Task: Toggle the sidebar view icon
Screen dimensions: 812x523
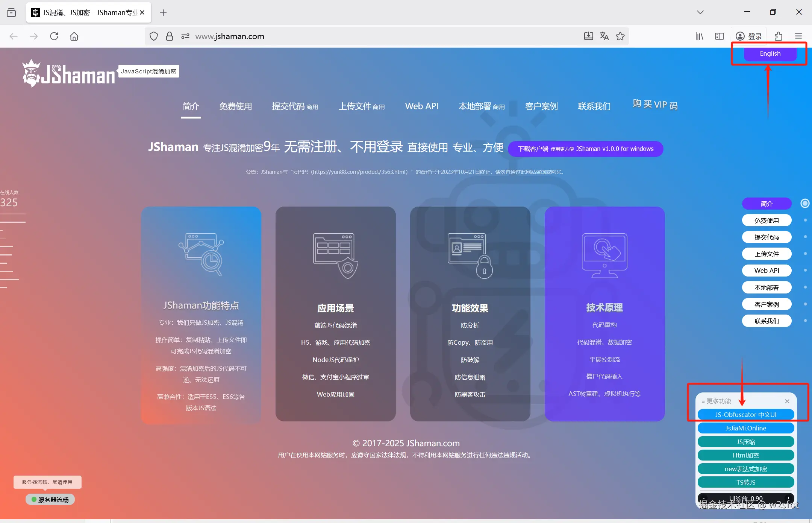Action: [x=720, y=36]
